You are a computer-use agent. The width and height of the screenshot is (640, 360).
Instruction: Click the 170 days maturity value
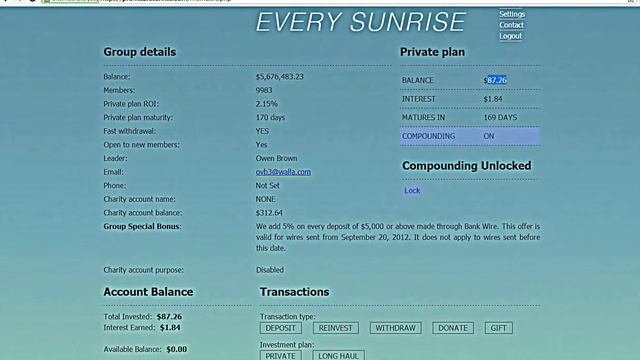tap(270, 118)
